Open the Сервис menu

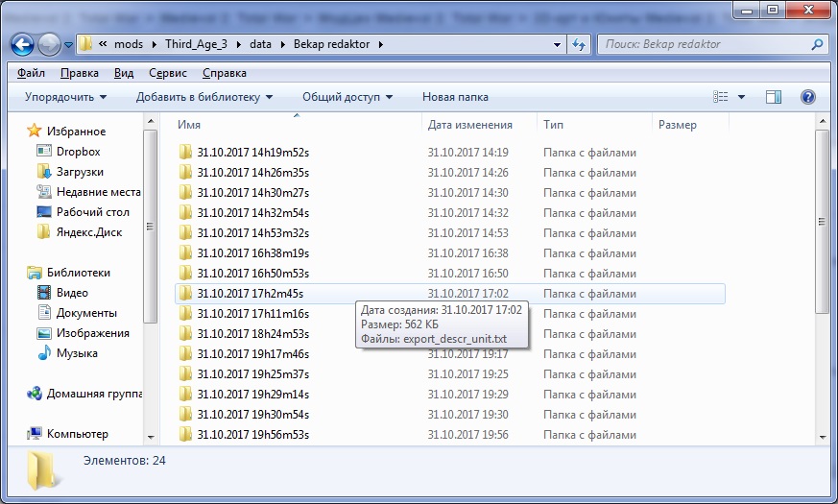[168, 73]
